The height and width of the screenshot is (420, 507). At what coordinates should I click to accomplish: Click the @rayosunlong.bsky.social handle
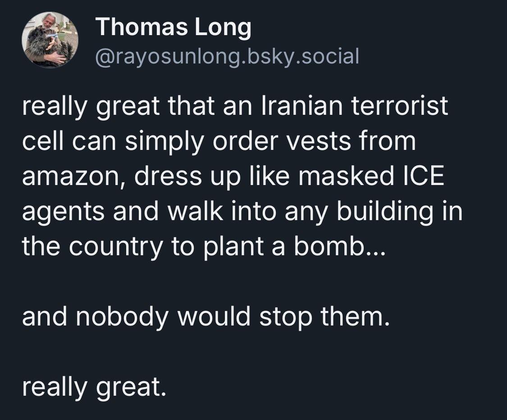(x=227, y=57)
